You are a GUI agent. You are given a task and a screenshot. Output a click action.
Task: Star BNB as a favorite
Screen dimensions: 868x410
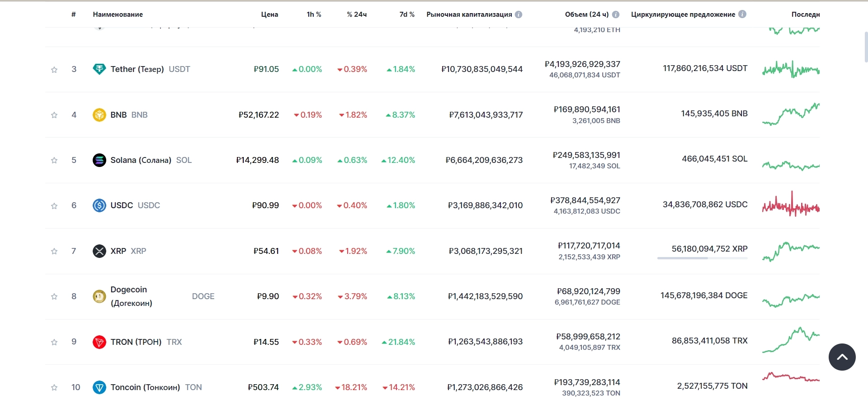(54, 115)
